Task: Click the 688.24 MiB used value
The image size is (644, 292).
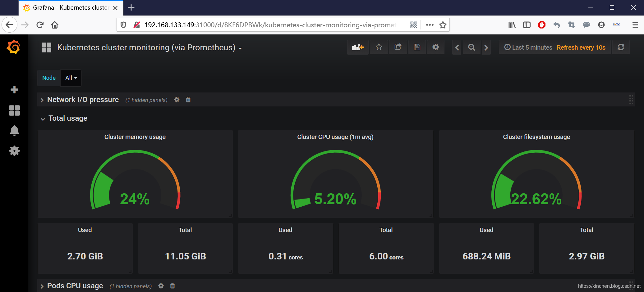Action: point(486,256)
